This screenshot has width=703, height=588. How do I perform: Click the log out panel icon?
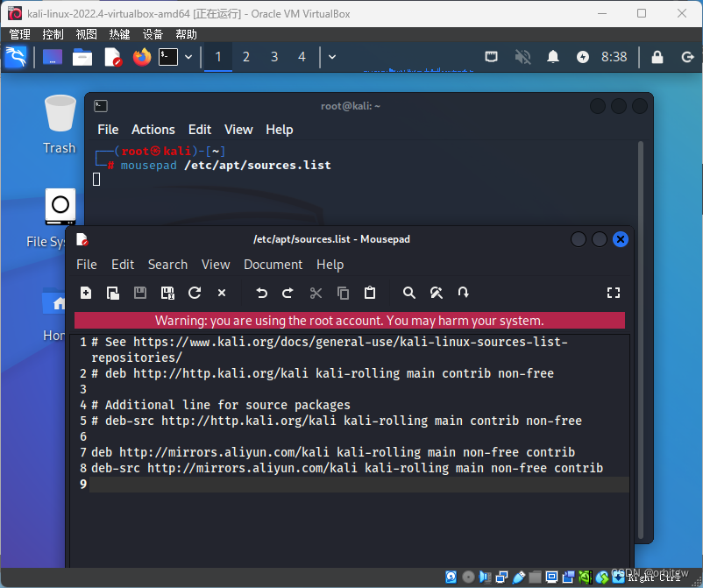tap(687, 57)
